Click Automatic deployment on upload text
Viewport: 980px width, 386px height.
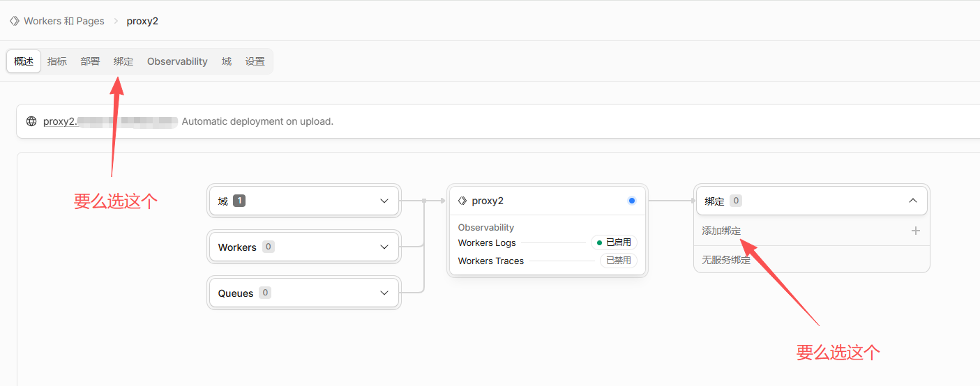click(x=257, y=121)
